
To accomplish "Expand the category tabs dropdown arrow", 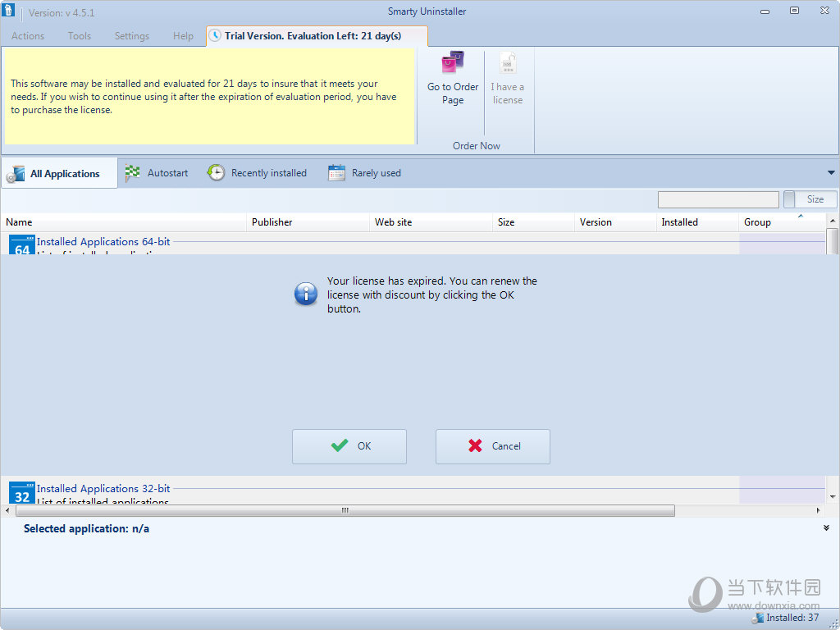I will (831, 172).
